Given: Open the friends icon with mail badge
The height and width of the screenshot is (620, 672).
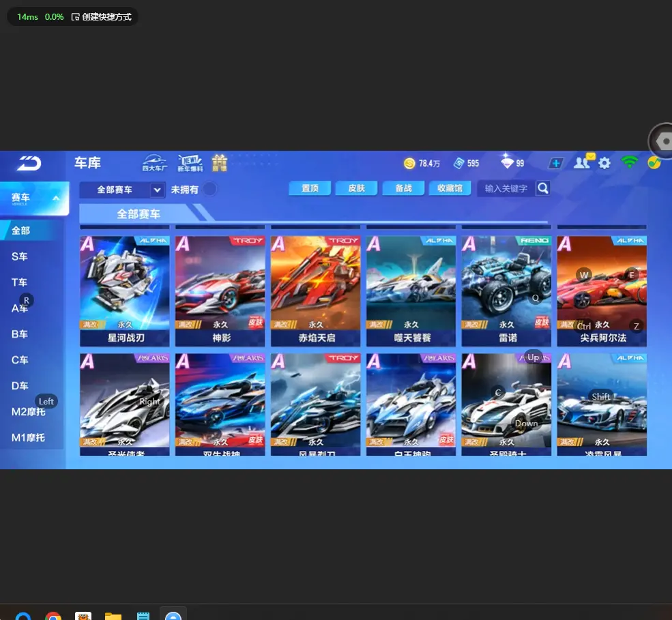Looking at the screenshot, I should point(583,161).
